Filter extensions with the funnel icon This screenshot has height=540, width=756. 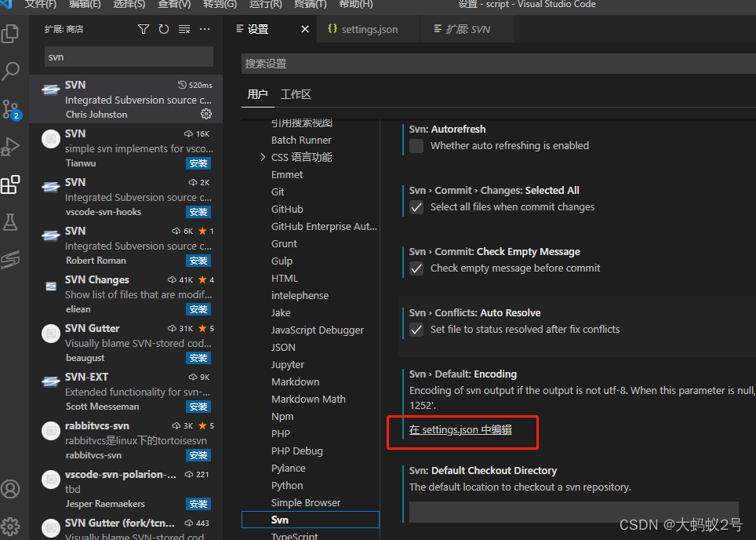pos(144,30)
